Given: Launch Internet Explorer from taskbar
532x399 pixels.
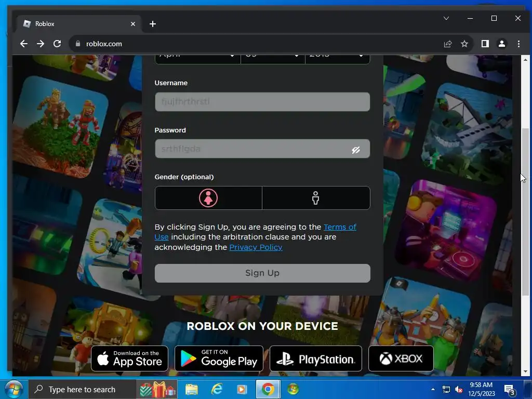Looking at the screenshot, I should 217,390.
